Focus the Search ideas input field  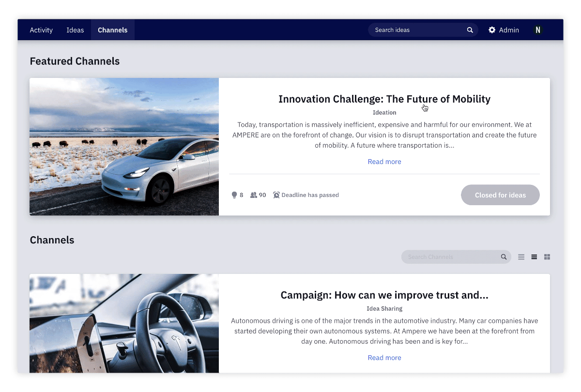point(416,30)
